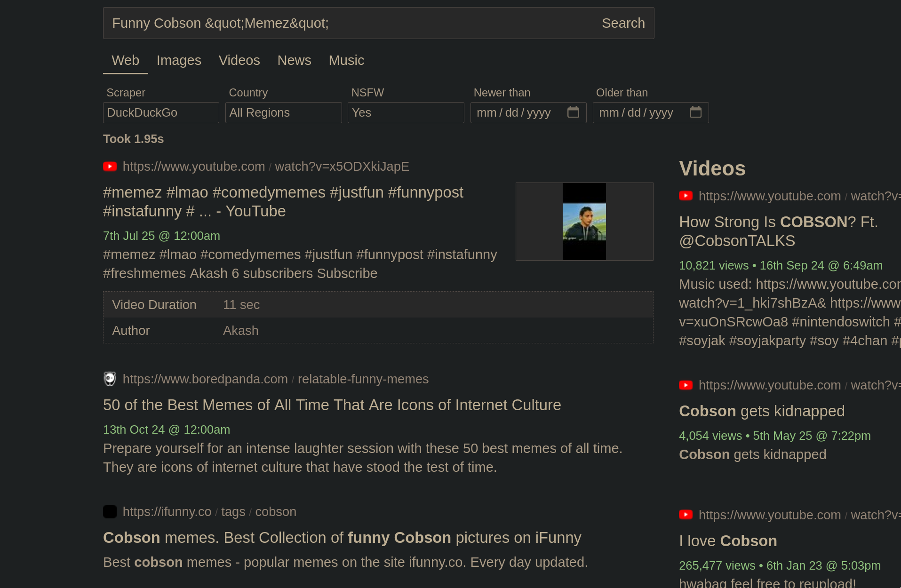901x588 pixels.
Task: Change the NSFW dropdown set to Yes
Action: (406, 113)
